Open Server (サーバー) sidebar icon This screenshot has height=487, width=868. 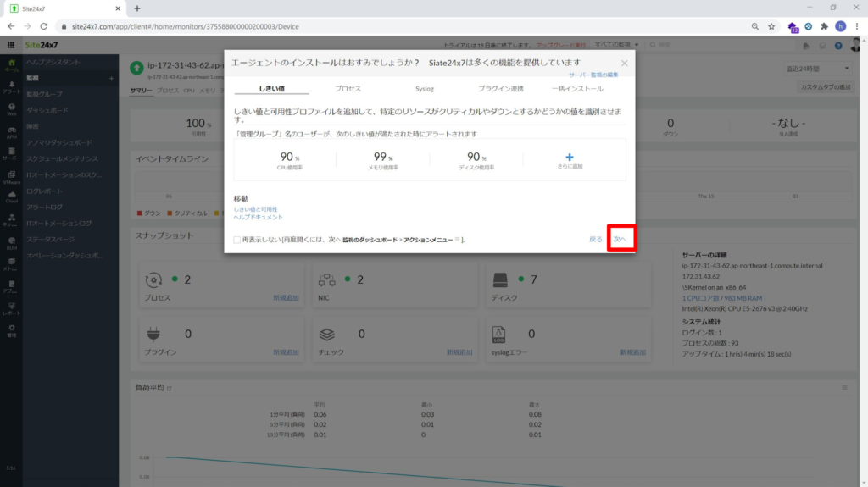tap(11, 154)
